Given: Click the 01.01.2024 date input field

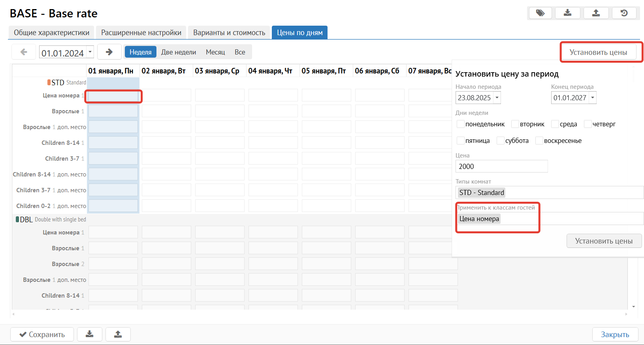Looking at the screenshot, I should coord(63,52).
